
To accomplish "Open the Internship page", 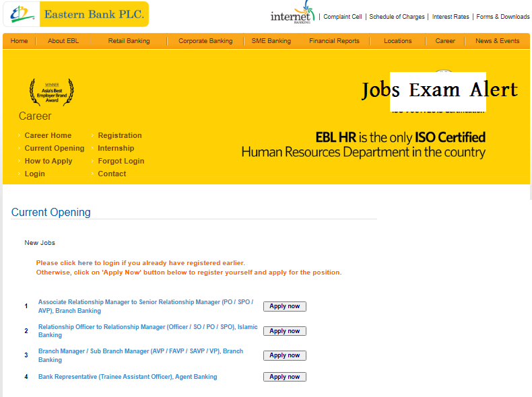I will 116,148.
